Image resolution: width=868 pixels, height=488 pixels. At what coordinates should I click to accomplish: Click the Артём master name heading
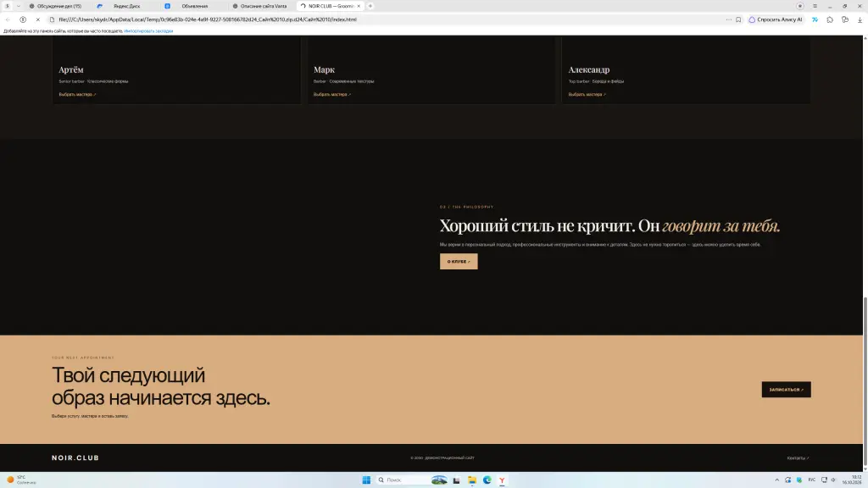click(71, 69)
